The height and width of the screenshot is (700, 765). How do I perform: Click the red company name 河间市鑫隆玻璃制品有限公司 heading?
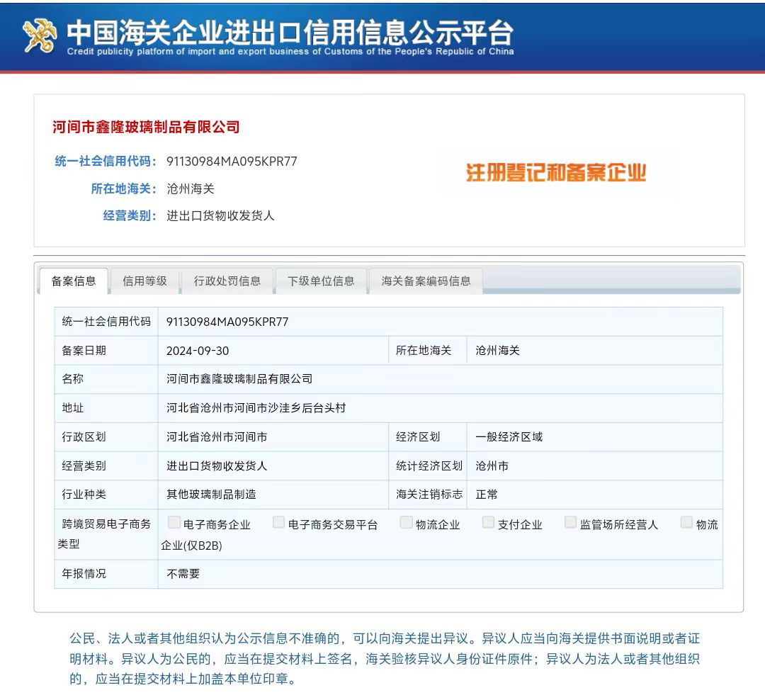tap(147, 128)
